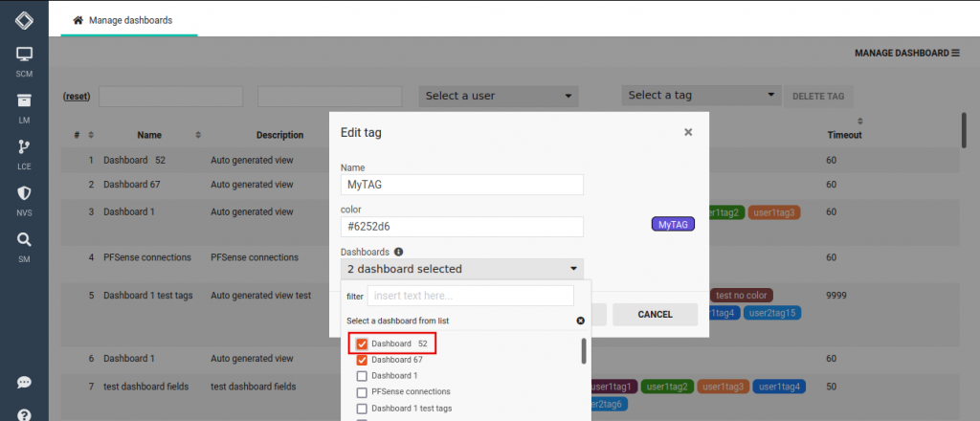The image size is (980, 421).
Task: Uncheck Dashboard 52 checkbox
Action: pos(362,344)
